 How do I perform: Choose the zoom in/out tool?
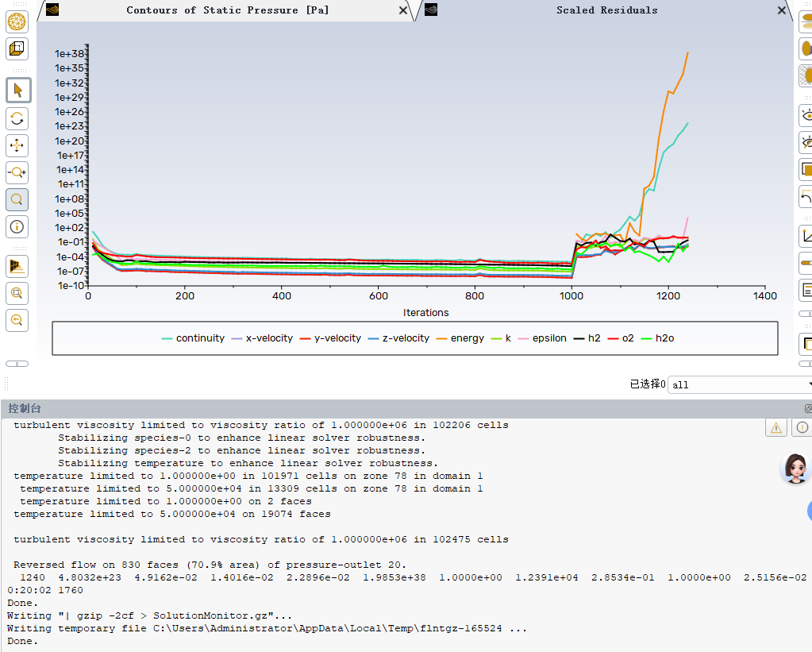(x=17, y=172)
